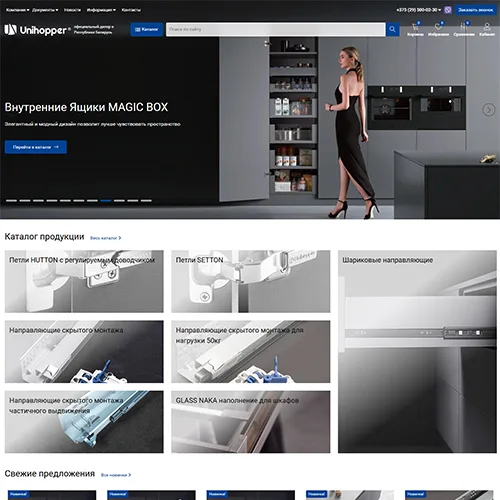Expand the Документы dropdown menu
The height and width of the screenshot is (500, 500).
45,10
